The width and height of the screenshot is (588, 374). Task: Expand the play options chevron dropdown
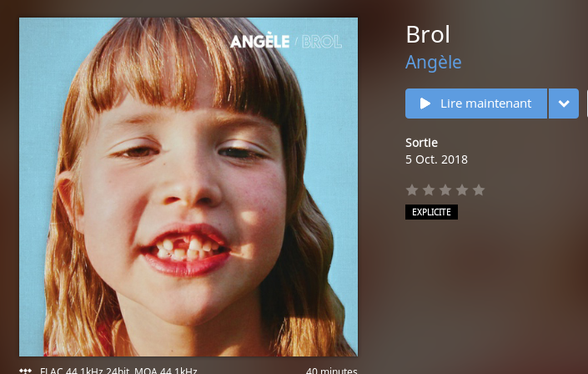564,104
